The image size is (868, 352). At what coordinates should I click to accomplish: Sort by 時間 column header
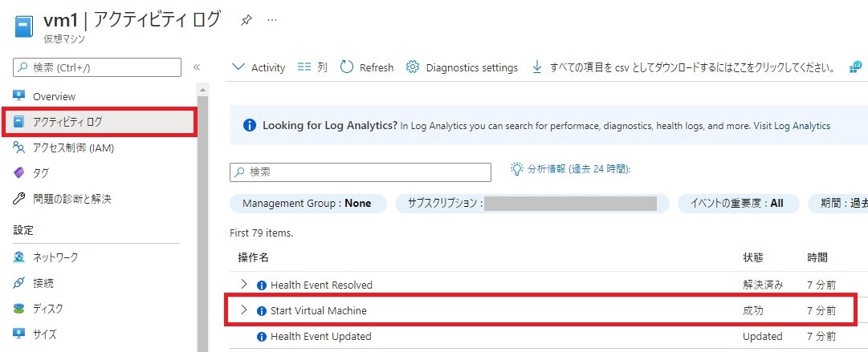click(817, 257)
